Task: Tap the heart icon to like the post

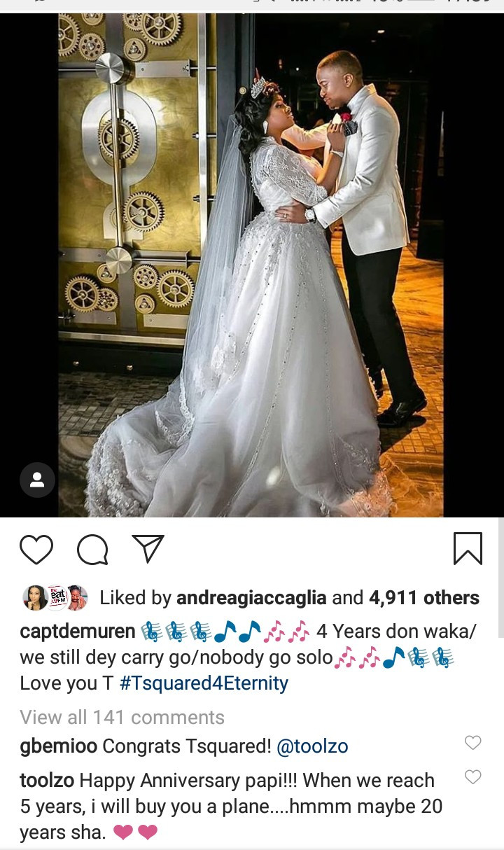Action: click(36, 549)
